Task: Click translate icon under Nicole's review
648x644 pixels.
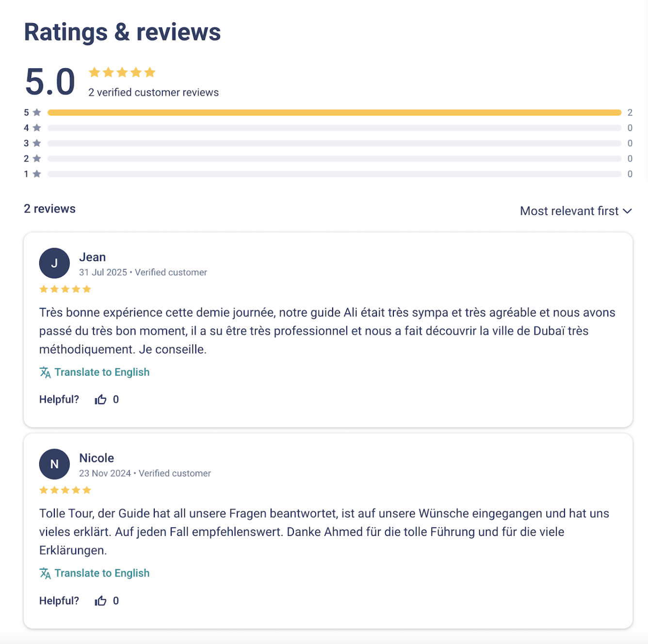Action: (45, 573)
